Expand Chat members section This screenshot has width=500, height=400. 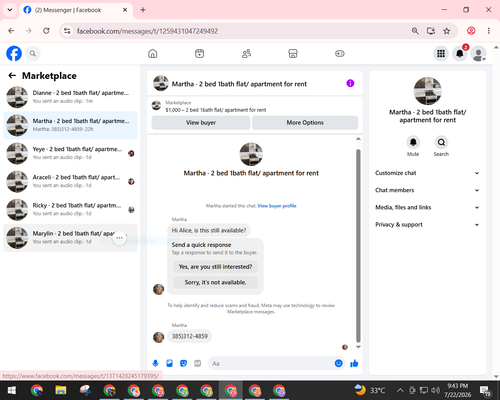pos(427,190)
